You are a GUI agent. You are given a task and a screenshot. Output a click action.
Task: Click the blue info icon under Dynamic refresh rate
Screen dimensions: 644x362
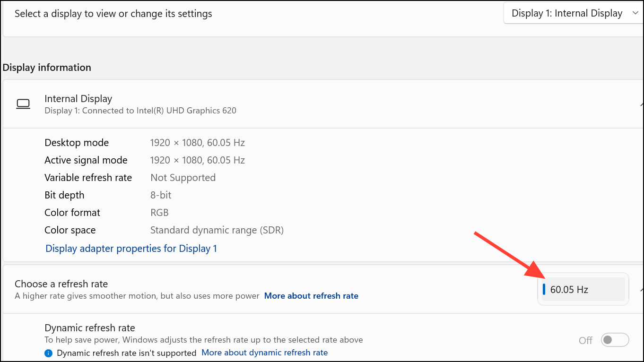pyautogui.click(x=48, y=353)
